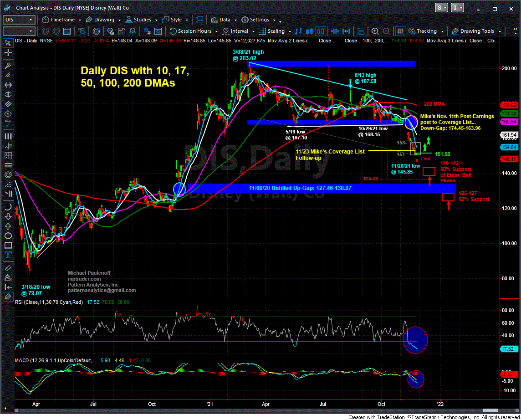Click the Interval button
The height and width of the screenshot is (420, 521).
pos(235,31)
